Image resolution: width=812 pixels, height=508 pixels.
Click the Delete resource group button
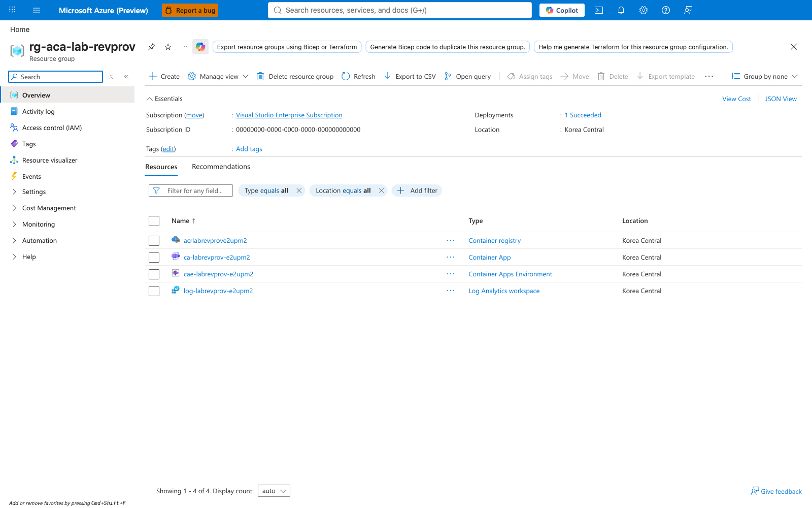point(295,76)
